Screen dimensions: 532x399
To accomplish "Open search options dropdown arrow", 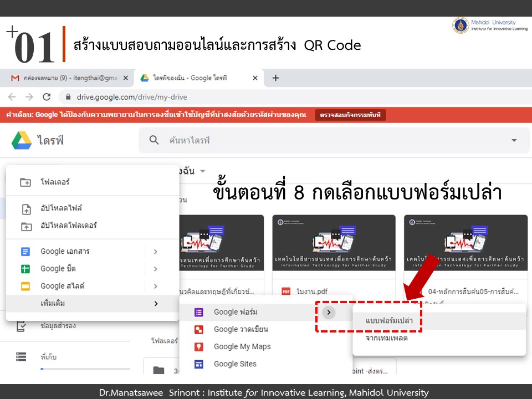I will 514,141.
